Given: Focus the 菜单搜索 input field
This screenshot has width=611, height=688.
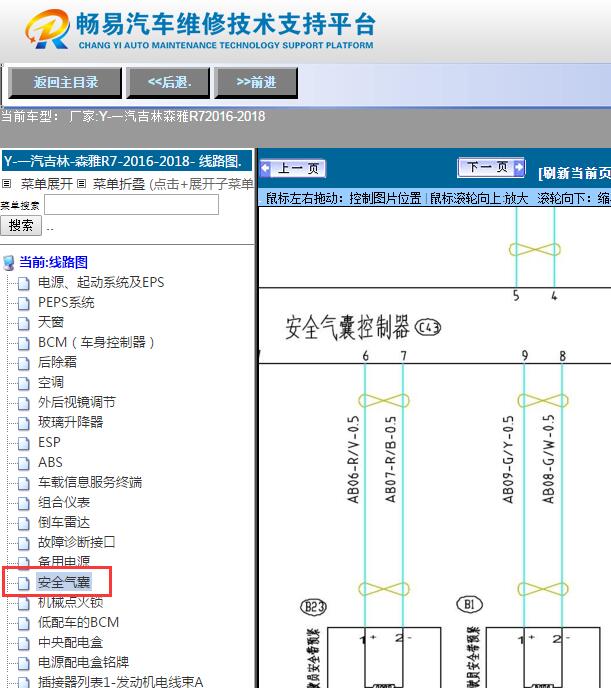Looking at the screenshot, I should pyautogui.click(x=132, y=205).
